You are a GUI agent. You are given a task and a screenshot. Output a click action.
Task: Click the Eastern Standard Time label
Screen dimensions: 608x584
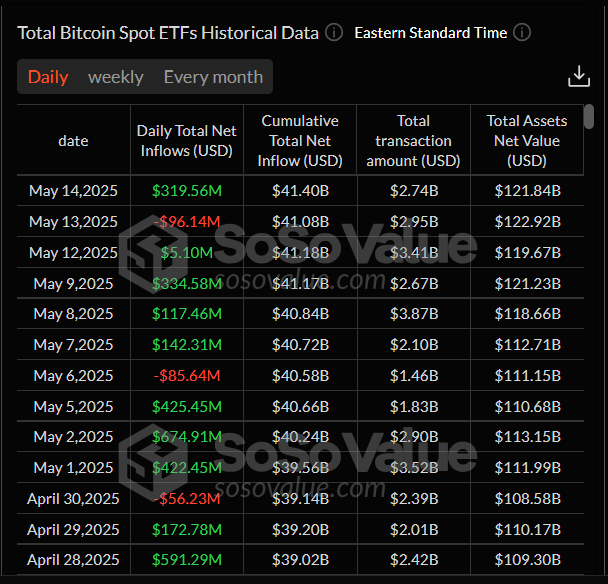[x=430, y=32]
